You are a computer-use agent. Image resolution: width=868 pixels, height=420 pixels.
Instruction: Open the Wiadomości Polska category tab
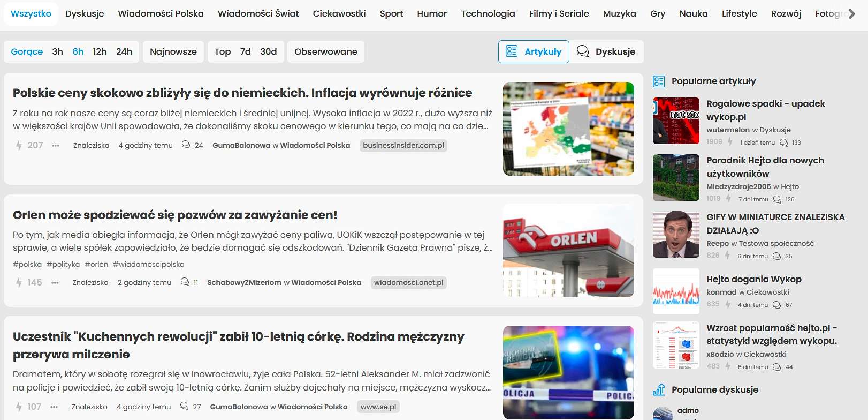161,13
